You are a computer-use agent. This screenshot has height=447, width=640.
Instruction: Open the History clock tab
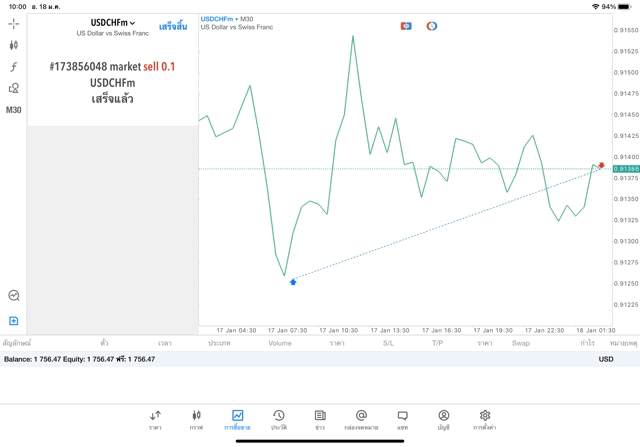pyautogui.click(x=279, y=419)
